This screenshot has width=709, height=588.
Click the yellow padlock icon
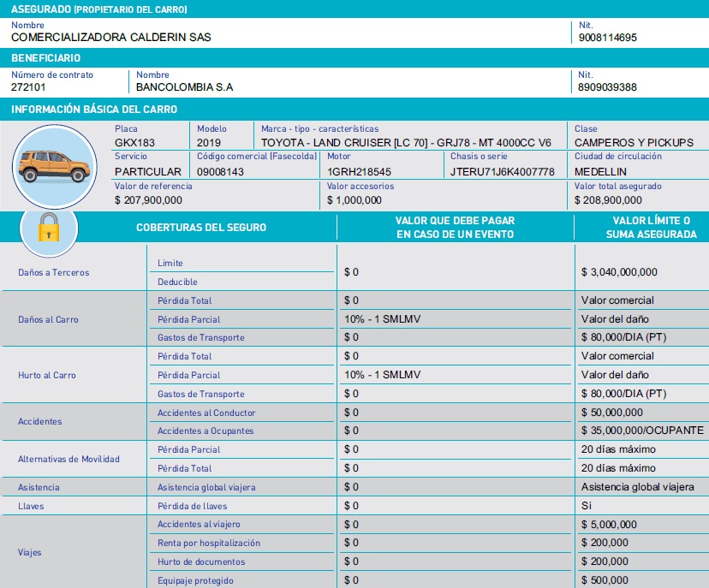click(48, 229)
